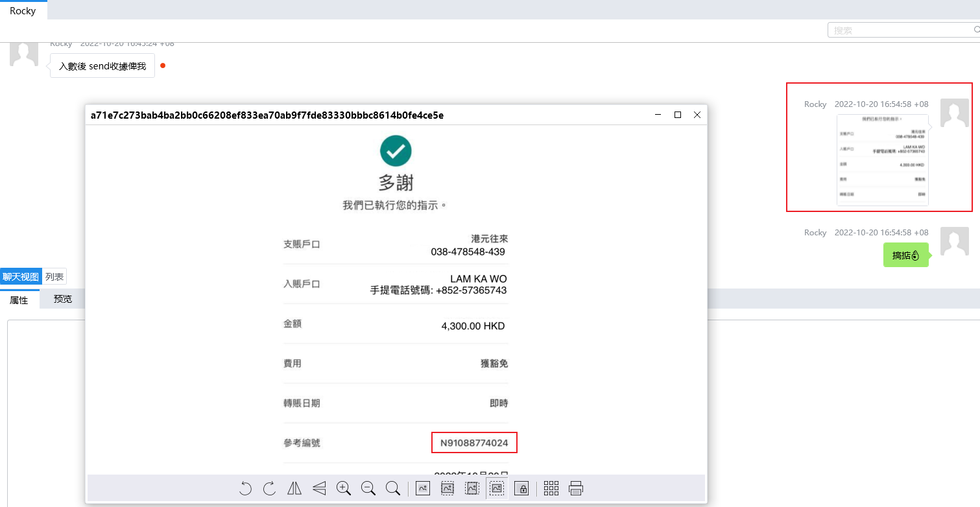Click the 搞掂 green message bubble
This screenshot has height=507, width=980.
(x=905, y=255)
